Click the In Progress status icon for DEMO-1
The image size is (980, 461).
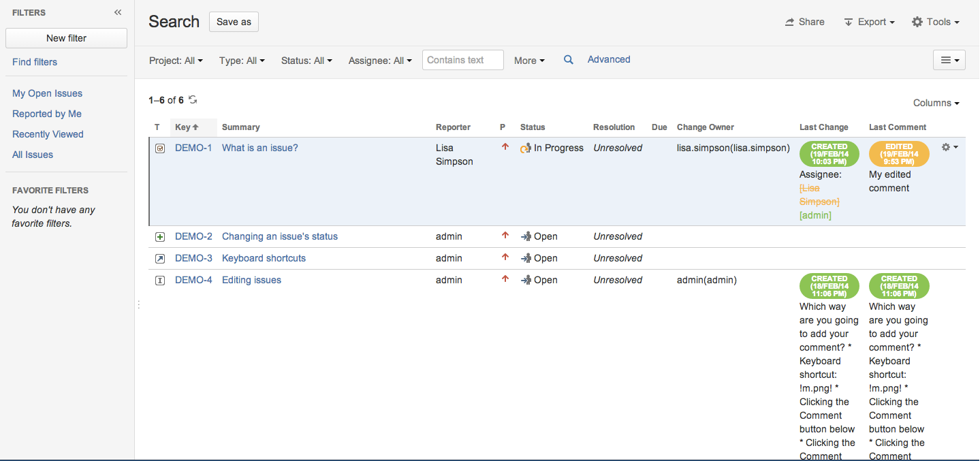click(526, 148)
